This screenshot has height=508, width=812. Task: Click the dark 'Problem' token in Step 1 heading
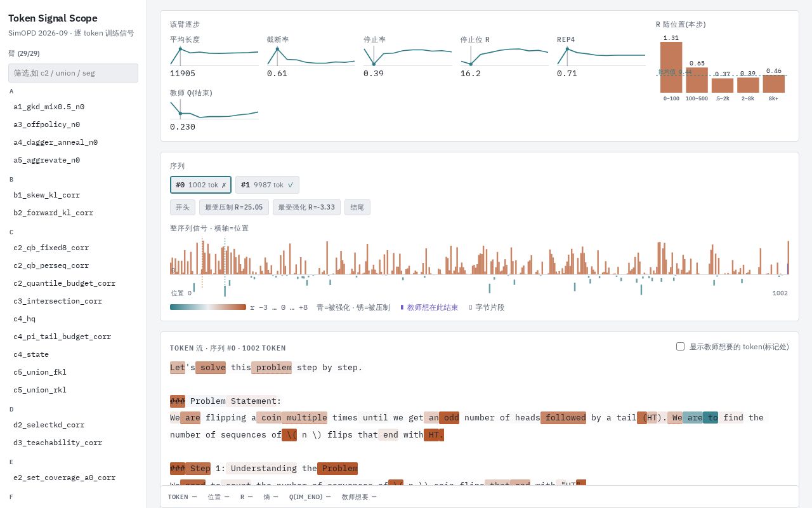tap(337, 469)
